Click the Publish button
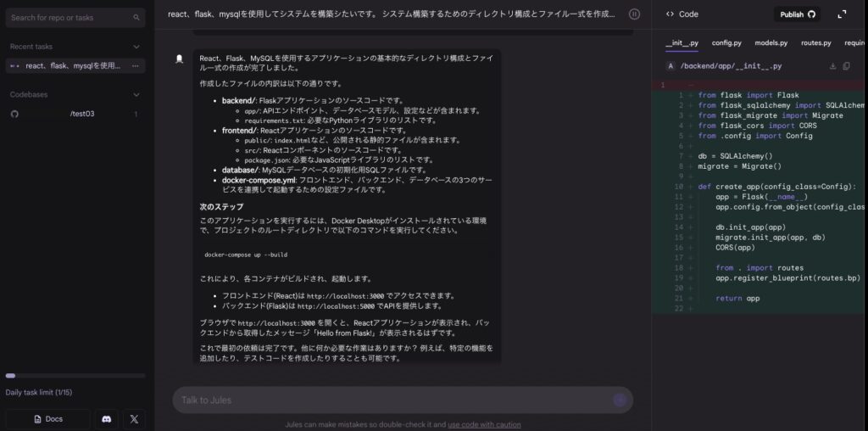The image size is (868, 431). [x=797, y=14]
